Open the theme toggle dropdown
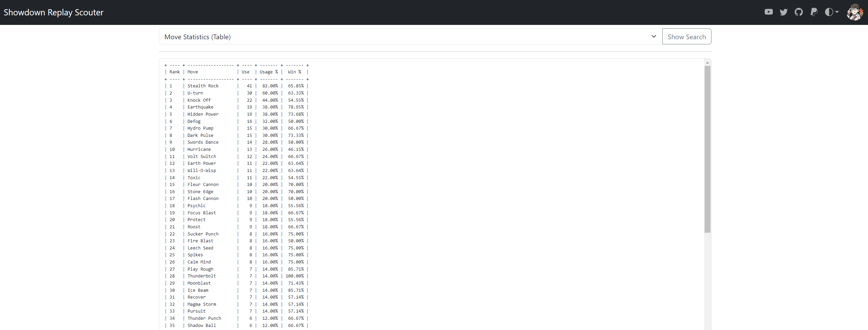This screenshot has height=330, width=868. (x=832, y=12)
